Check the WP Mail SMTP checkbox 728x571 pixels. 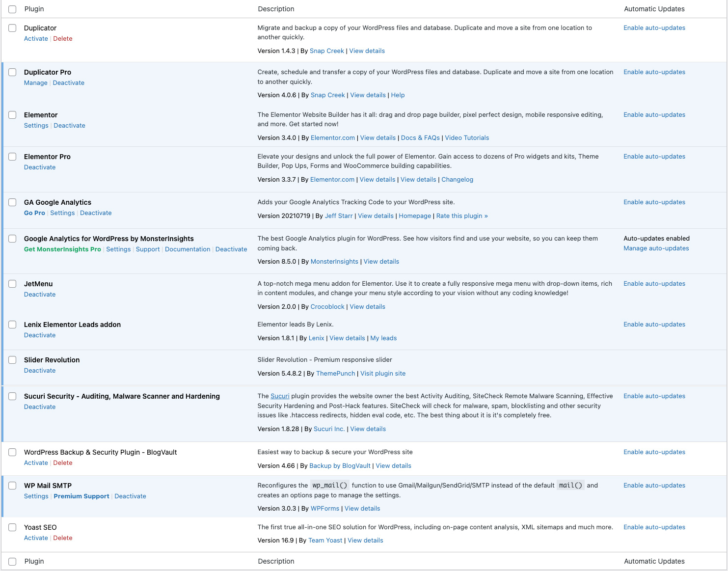pos(12,486)
